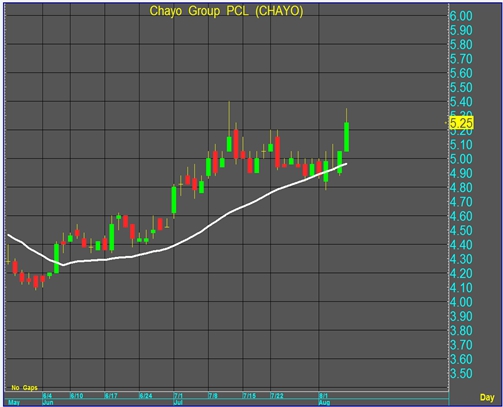Viewport: 503px width, 407px height.
Task: Select the 5.70 price axis label
Action: tap(461, 59)
